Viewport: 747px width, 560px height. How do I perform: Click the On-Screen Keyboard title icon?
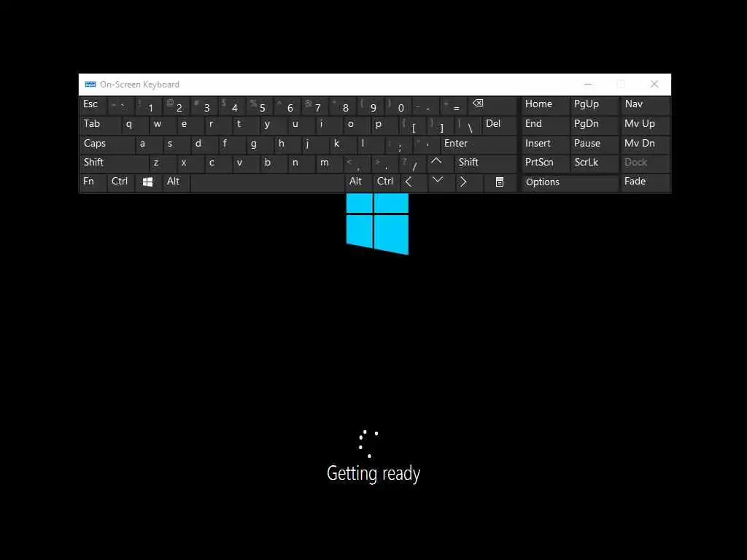(90, 85)
